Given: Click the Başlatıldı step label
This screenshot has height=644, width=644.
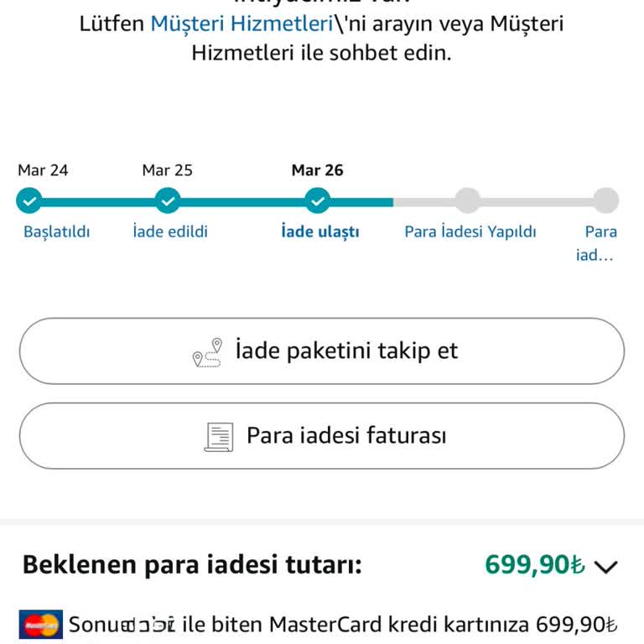Looking at the screenshot, I should [x=56, y=231].
